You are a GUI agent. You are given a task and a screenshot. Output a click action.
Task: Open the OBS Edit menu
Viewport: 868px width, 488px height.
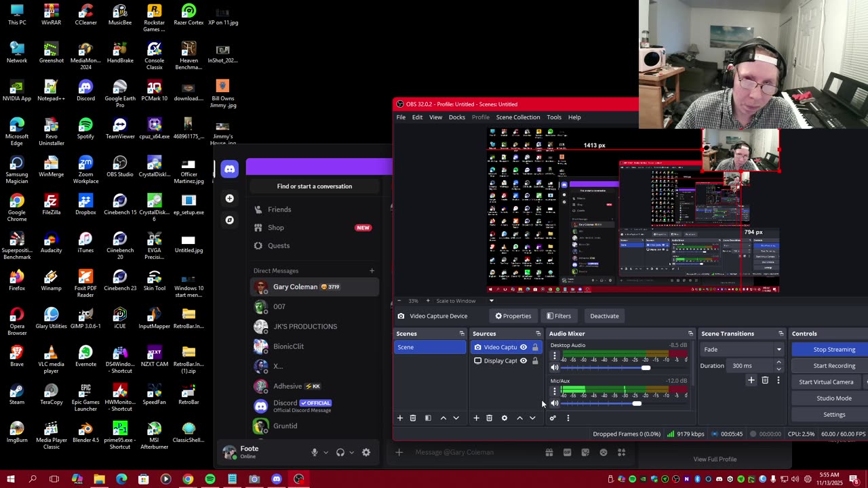[x=417, y=117]
